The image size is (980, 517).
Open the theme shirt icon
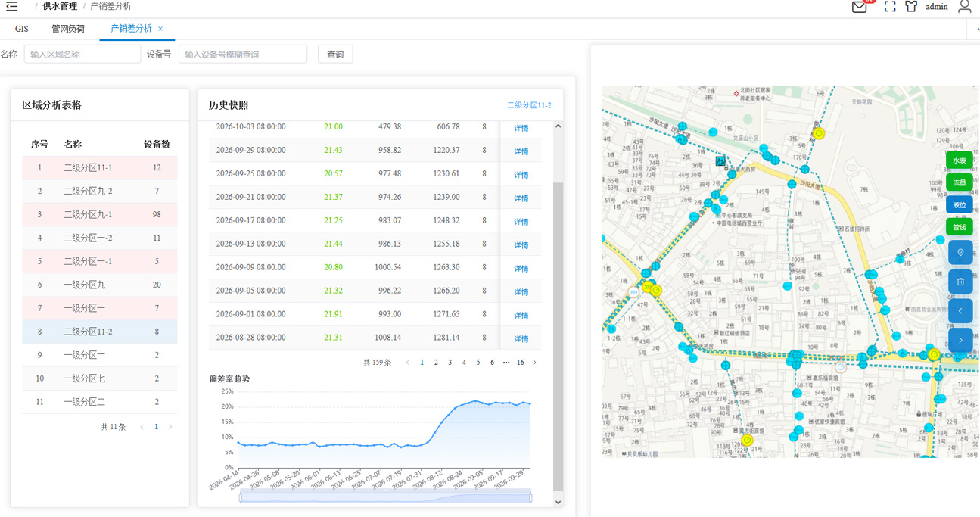point(911,7)
